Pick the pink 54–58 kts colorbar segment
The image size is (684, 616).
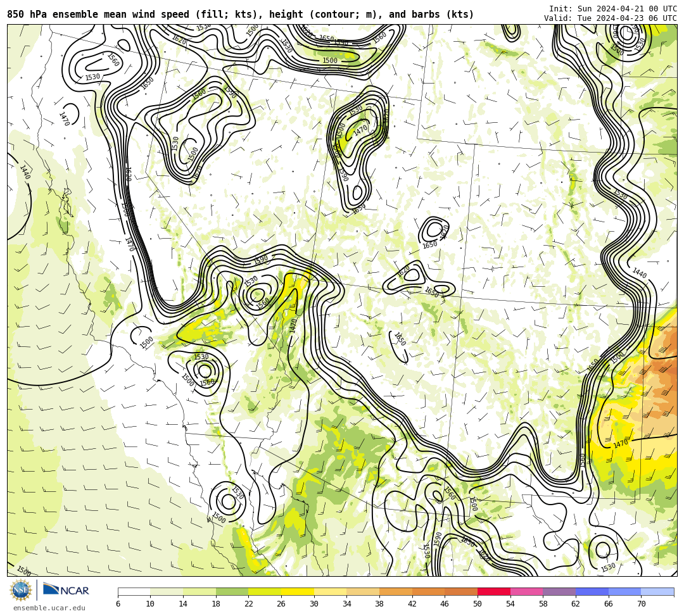click(x=526, y=591)
